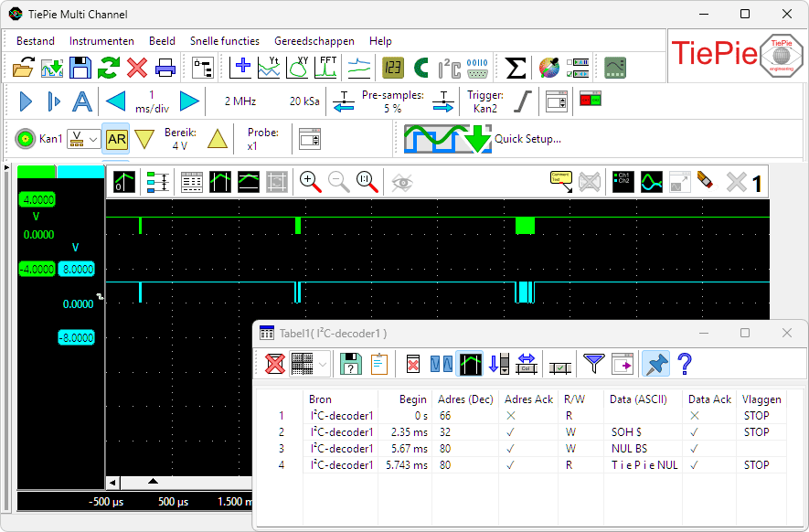Select faster time base with right arrow

[x=189, y=101]
